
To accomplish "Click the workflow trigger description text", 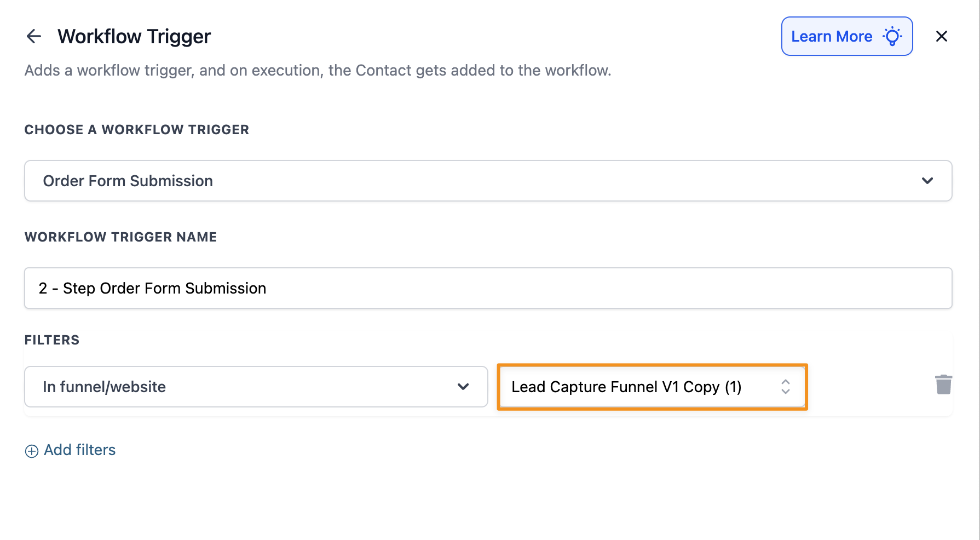I will pos(318,71).
